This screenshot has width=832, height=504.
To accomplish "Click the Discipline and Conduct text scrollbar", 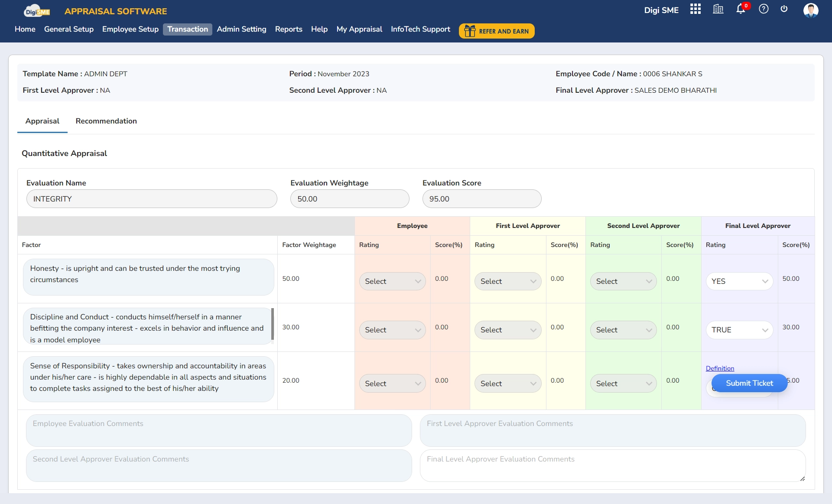I will pyautogui.click(x=272, y=324).
